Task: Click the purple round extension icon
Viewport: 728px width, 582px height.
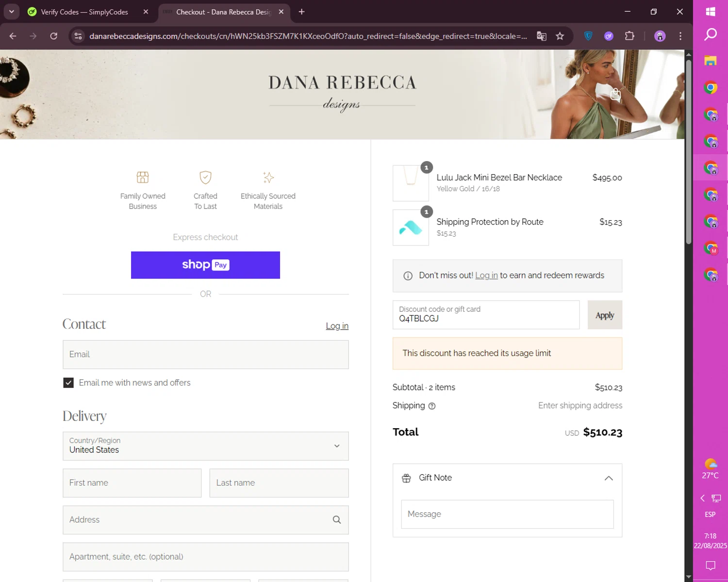Action: pyautogui.click(x=609, y=36)
